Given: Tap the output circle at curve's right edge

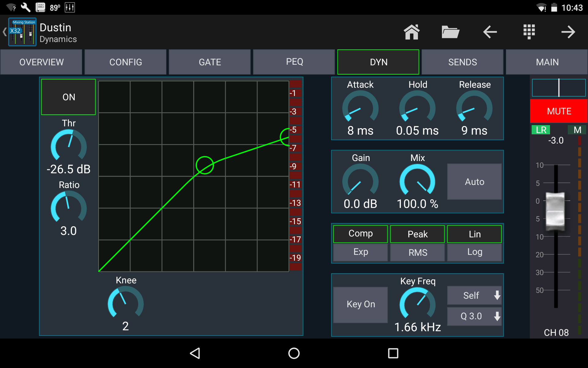Looking at the screenshot, I should tap(285, 137).
